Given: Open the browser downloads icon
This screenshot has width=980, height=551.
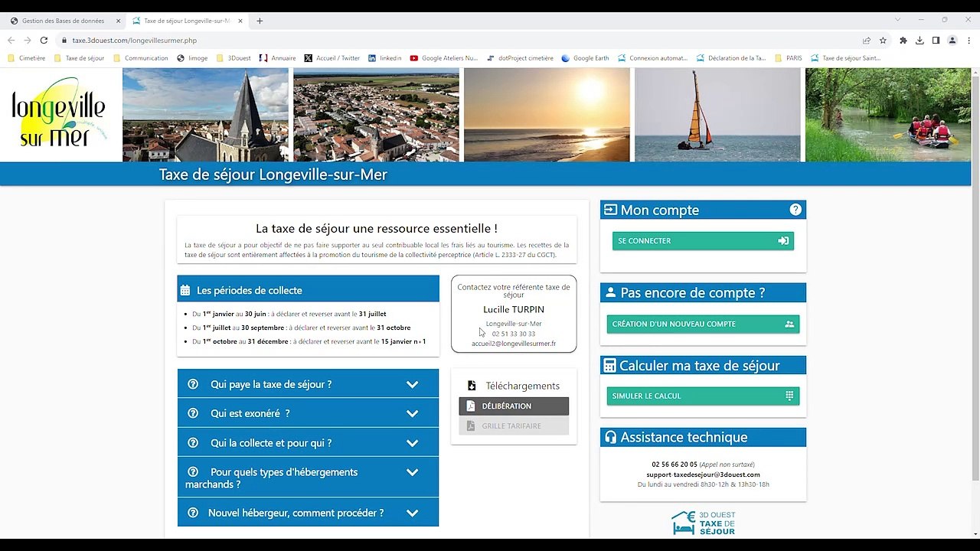Looking at the screenshot, I should pyautogui.click(x=920, y=41).
